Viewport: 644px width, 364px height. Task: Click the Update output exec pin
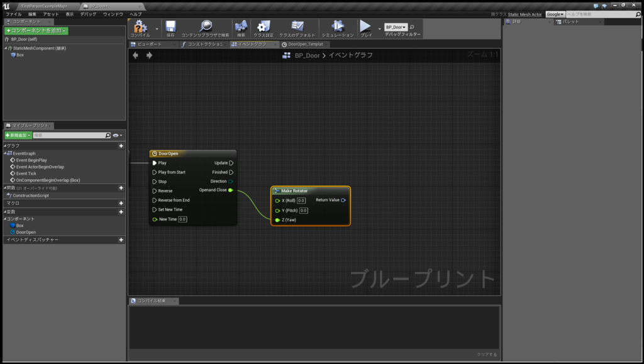click(231, 163)
